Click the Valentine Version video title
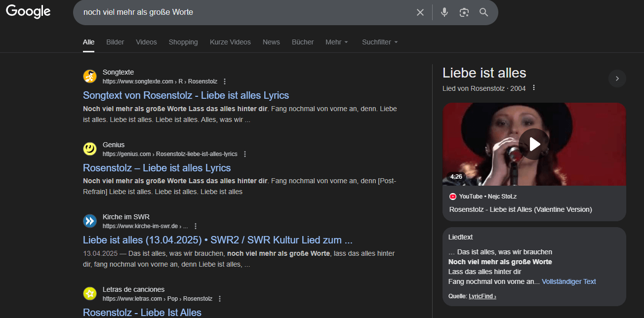 [x=521, y=209]
